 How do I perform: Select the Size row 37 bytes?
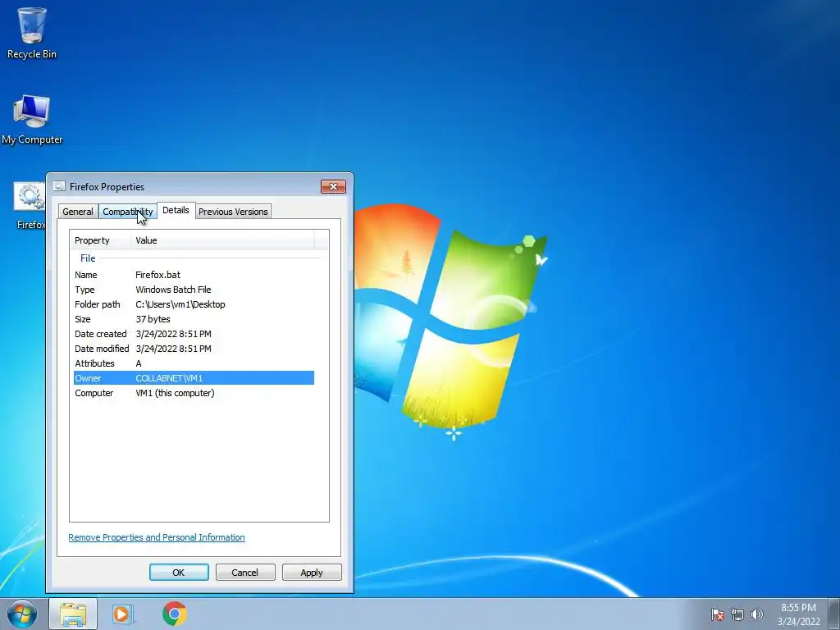coord(194,319)
